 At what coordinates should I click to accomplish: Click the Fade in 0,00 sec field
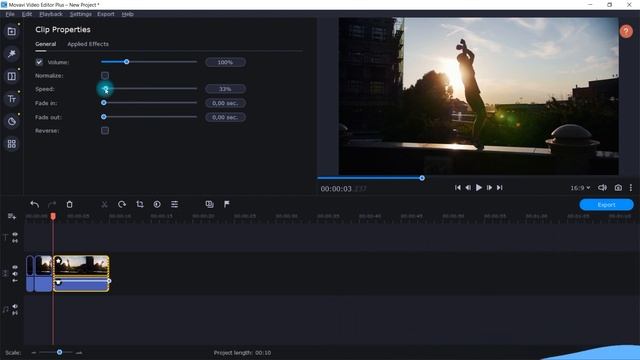click(225, 103)
